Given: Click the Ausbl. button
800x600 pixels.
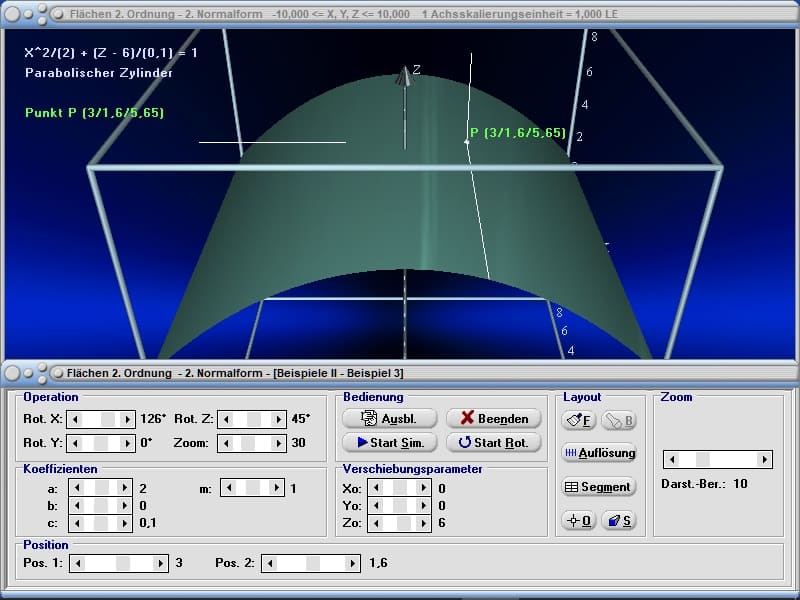Looking at the screenshot, I should [389, 418].
